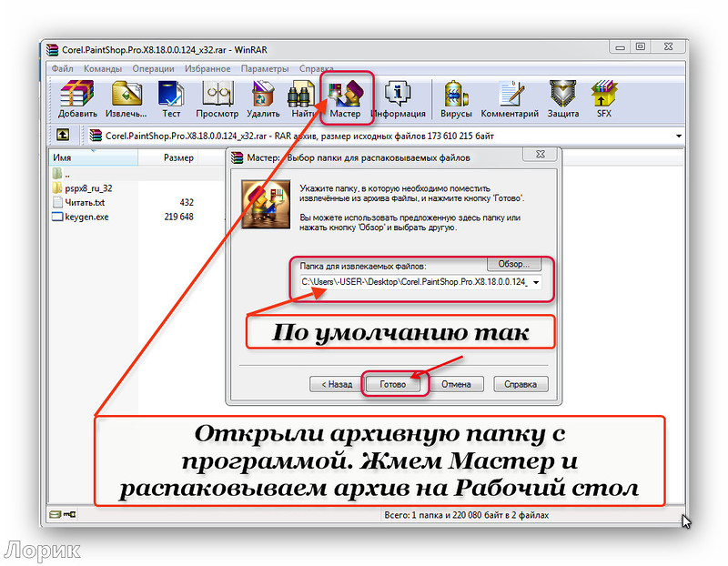Click the wizard picture in dialog
Screen dimensions: 728x566
point(266,205)
